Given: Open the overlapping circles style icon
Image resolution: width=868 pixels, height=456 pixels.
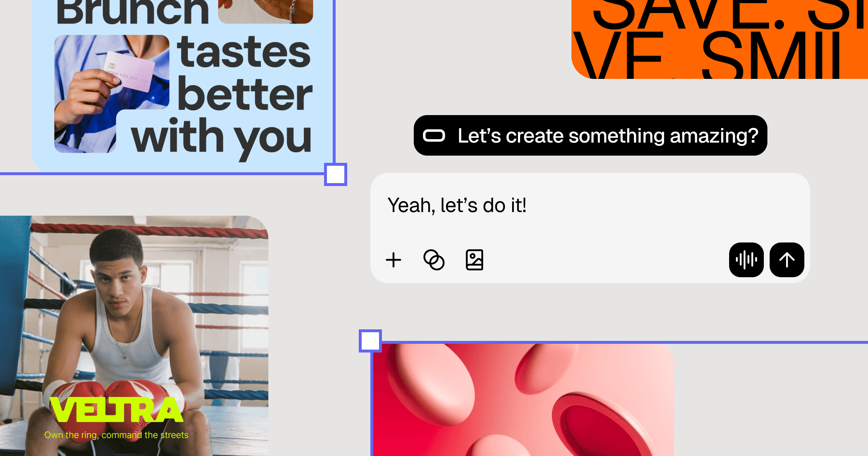Looking at the screenshot, I should click(x=434, y=260).
